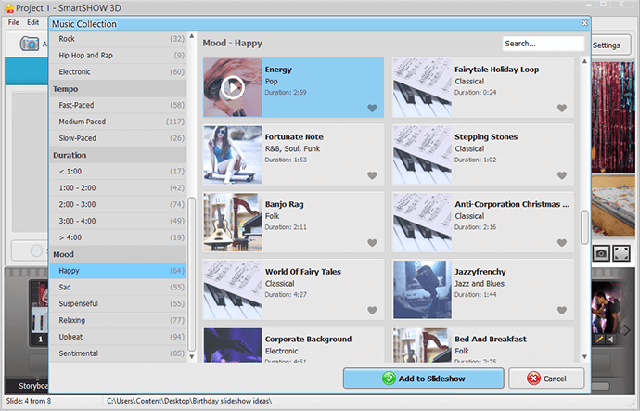The width and height of the screenshot is (640, 411).
Task: Click the Tempo section header
Action: pos(118,89)
